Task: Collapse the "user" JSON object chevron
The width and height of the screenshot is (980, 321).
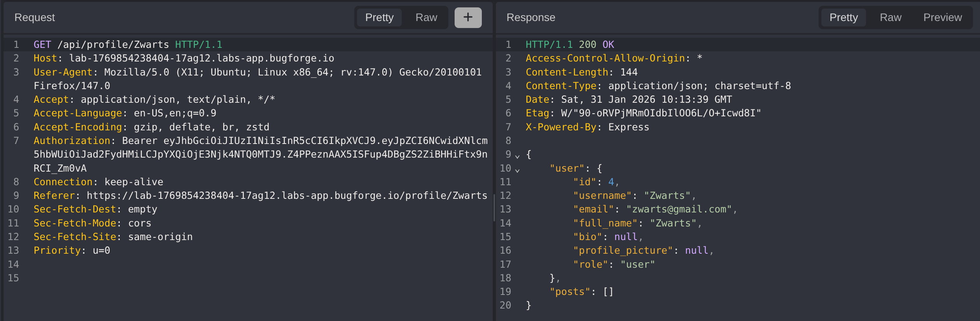Action: [517, 170]
